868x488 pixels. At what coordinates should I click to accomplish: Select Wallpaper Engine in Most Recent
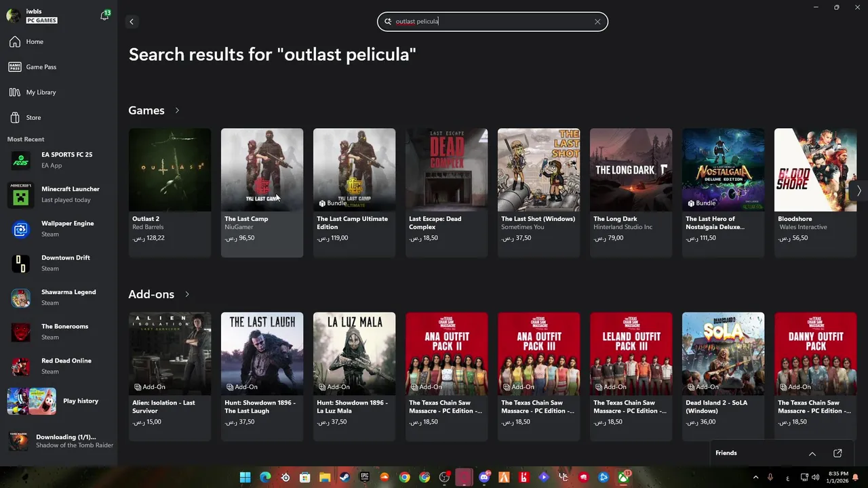coord(58,229)
